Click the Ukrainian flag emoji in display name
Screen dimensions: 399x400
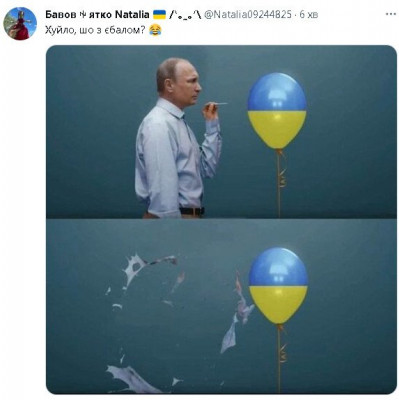[159, 14]
